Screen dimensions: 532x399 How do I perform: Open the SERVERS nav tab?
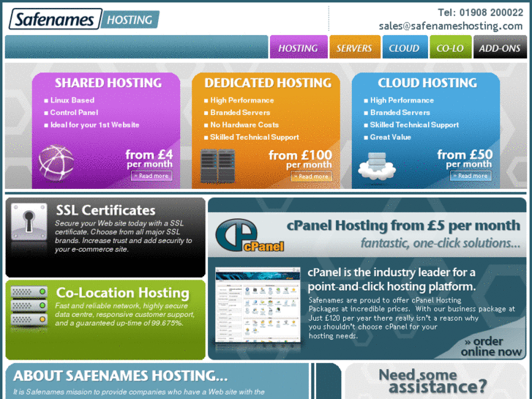(355, 47)
